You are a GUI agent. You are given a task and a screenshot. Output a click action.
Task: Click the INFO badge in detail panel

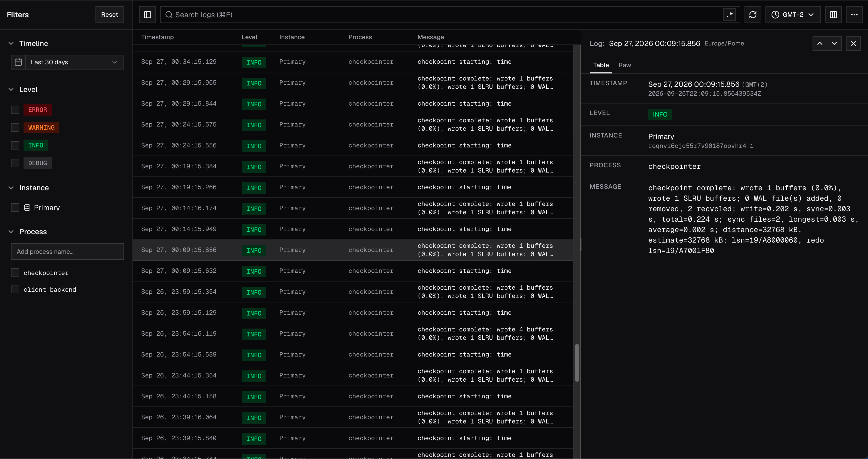click(x=660, y=114)
